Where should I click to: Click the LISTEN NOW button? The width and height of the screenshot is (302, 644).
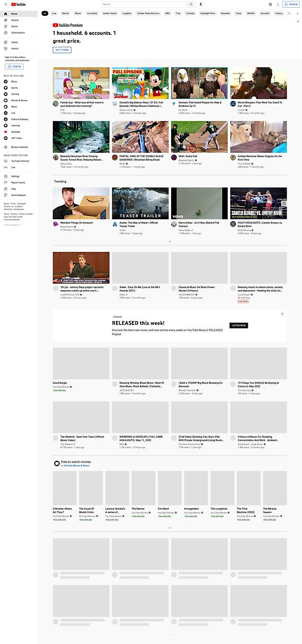(x=239, y=325)
